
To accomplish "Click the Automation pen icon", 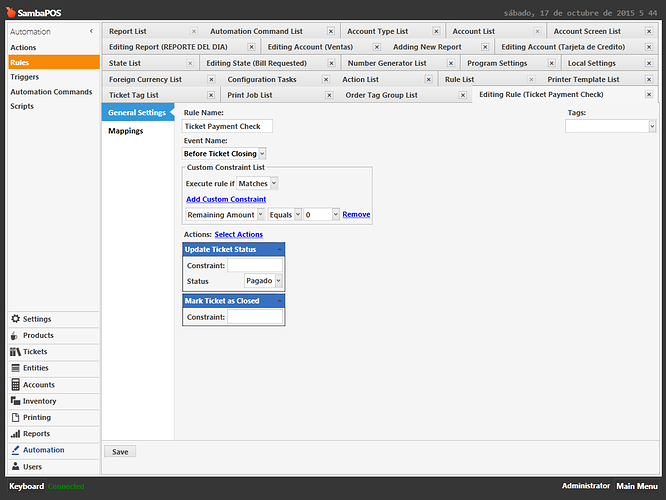I will tap(15, 450).
